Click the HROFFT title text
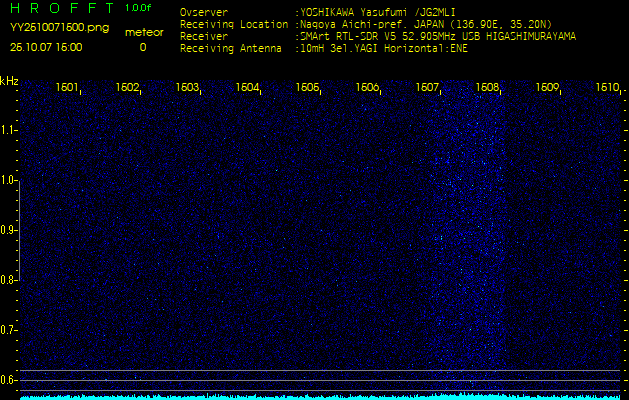629x400 pixels. (x=62, y=8)
